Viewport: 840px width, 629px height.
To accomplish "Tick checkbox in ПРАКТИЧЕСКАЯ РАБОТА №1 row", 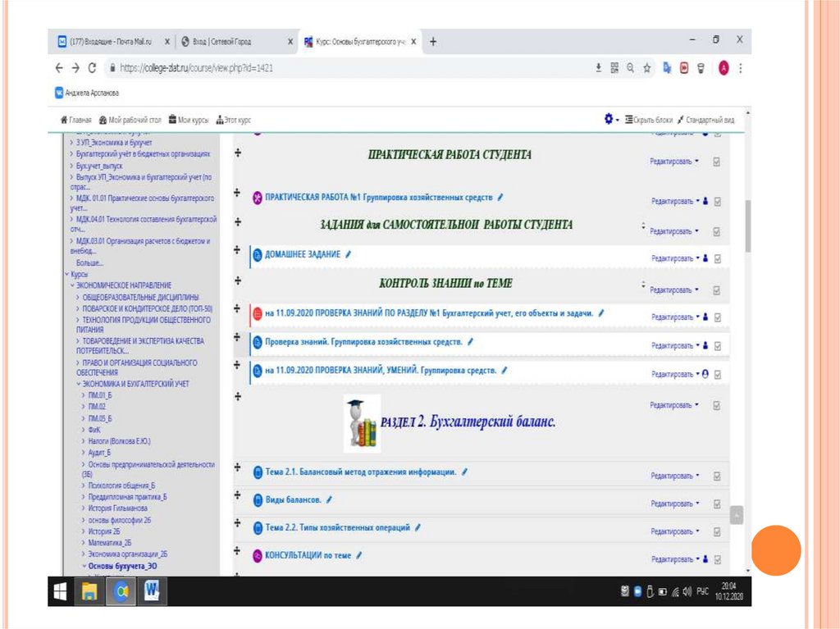I will click(x=718, y=202).
